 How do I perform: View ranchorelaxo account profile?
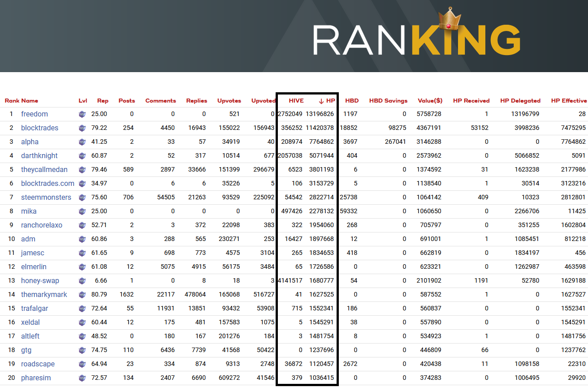point(42,225)
